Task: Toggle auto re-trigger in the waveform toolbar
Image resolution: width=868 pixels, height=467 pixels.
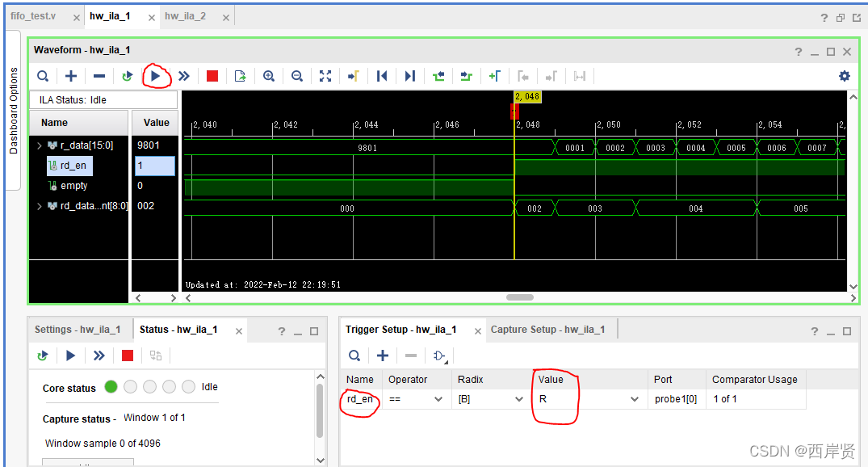Action: point(128,77)
